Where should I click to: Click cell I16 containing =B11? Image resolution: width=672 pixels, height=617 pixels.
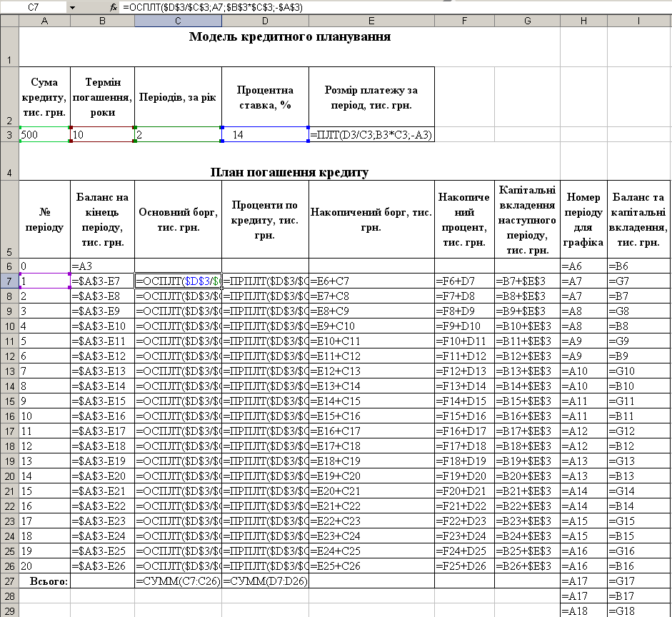[639, 416]
